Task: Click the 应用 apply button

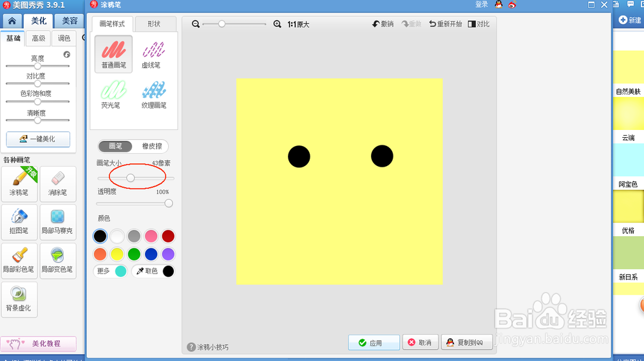Action: pyautogui.click(x=374, y=342)
